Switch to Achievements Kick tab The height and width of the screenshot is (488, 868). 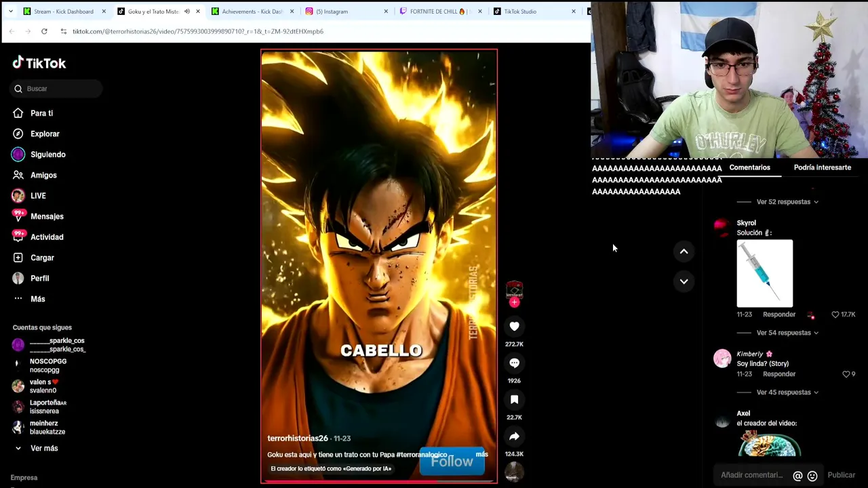pyautogui.click(x=252, y=12)
